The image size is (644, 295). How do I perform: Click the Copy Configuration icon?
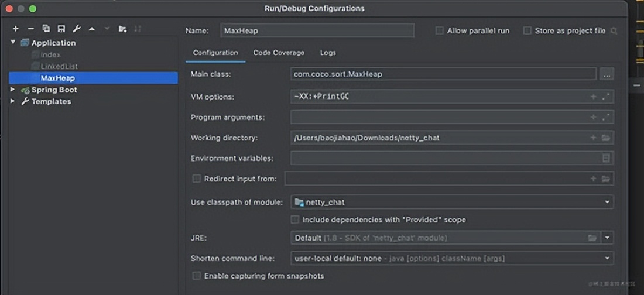pos(46,29)
